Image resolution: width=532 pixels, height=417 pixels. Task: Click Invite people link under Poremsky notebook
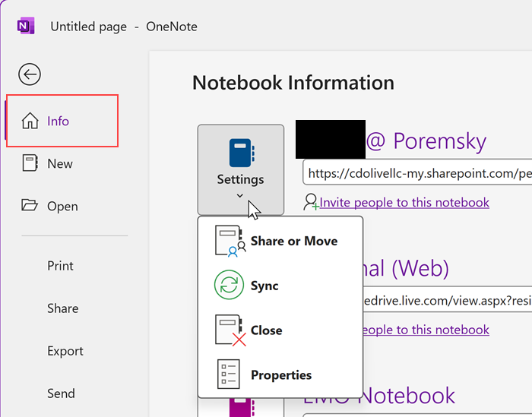[404, 202]
